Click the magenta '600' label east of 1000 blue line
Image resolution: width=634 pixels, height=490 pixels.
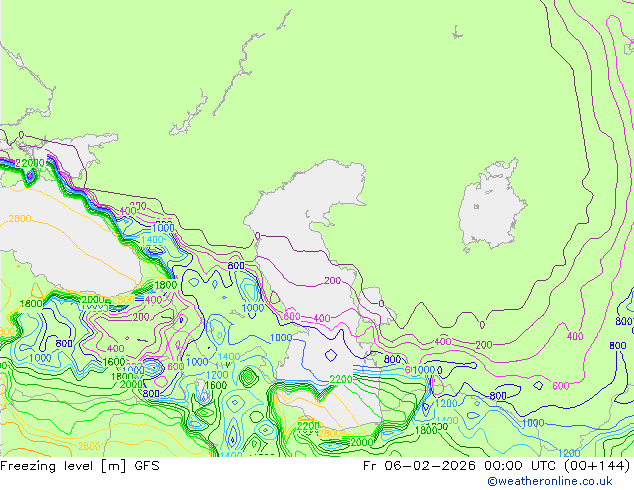tap(560, 386)
